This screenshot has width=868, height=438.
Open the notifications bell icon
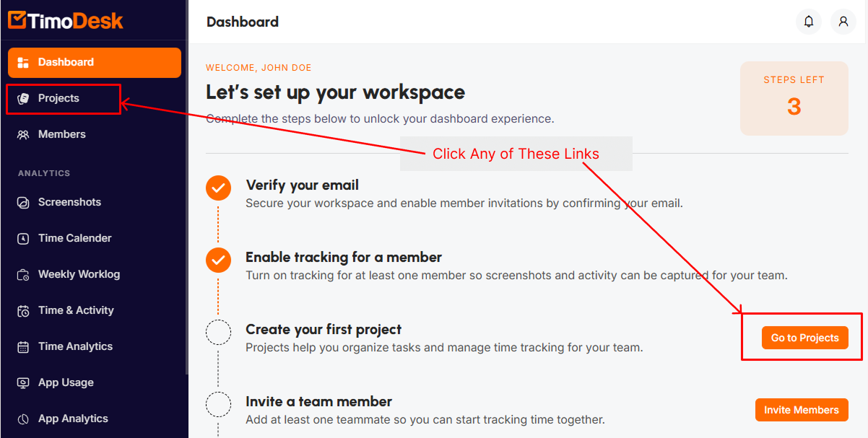pos(809,22)
